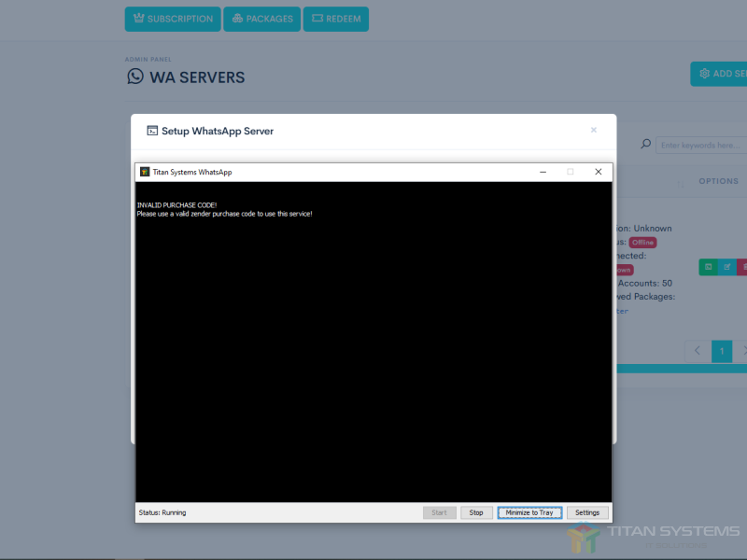Viewport: 747px width, 560px height.
Task: Click the Stop button
Action: pyautogui.click(x=476, y=512)
